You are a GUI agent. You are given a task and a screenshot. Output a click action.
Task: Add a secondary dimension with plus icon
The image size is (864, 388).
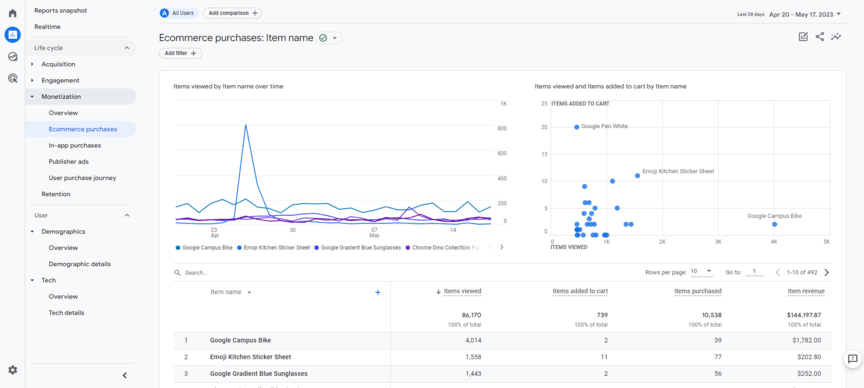[x=377, y=293]
